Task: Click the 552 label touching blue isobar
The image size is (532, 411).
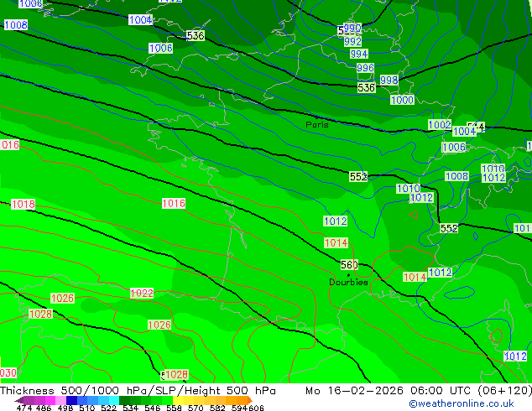Action: pos(358,176)
